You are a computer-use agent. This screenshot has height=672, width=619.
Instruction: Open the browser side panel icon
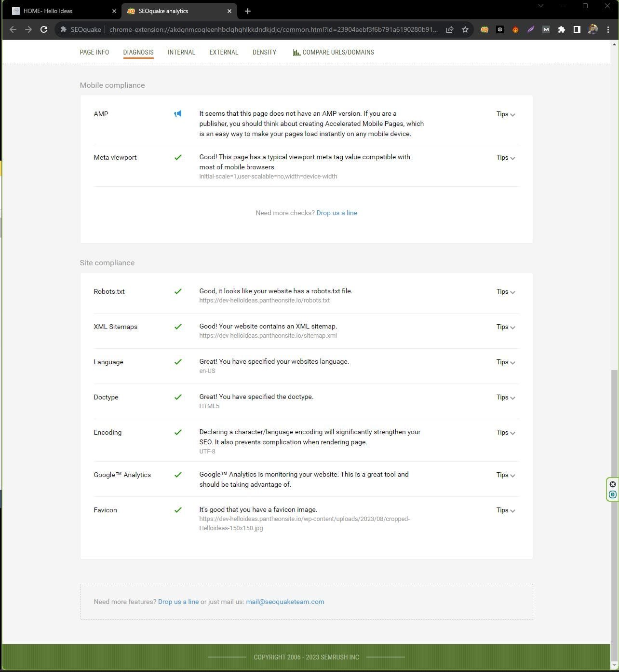pos(577,29)
